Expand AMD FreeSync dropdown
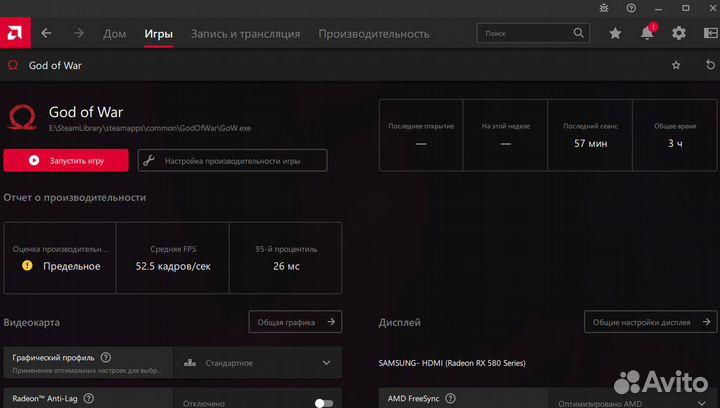The width and height of the screenshot is (720, 408). pyautogui.click(x=633, y=400)
